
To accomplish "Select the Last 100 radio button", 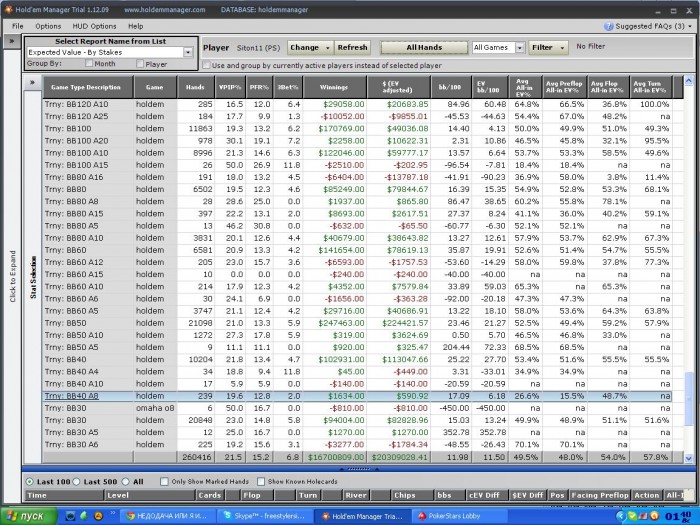I will (x=30, y=482).
